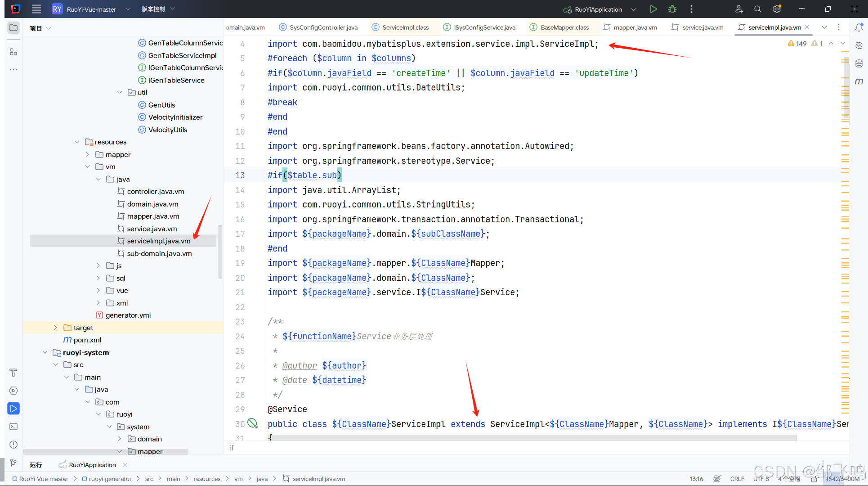Switch to service.java.vm editor tab
This screenshot has height=486, width=868.
tap(698, 27)
